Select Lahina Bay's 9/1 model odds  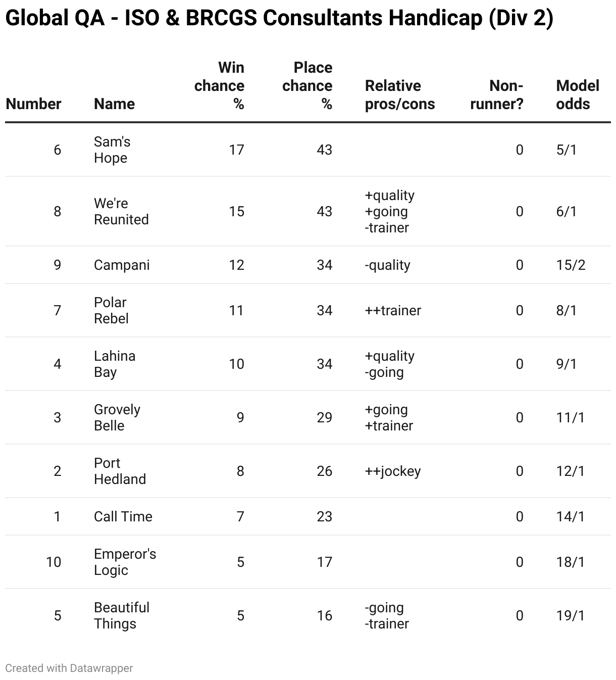[567, 364]
